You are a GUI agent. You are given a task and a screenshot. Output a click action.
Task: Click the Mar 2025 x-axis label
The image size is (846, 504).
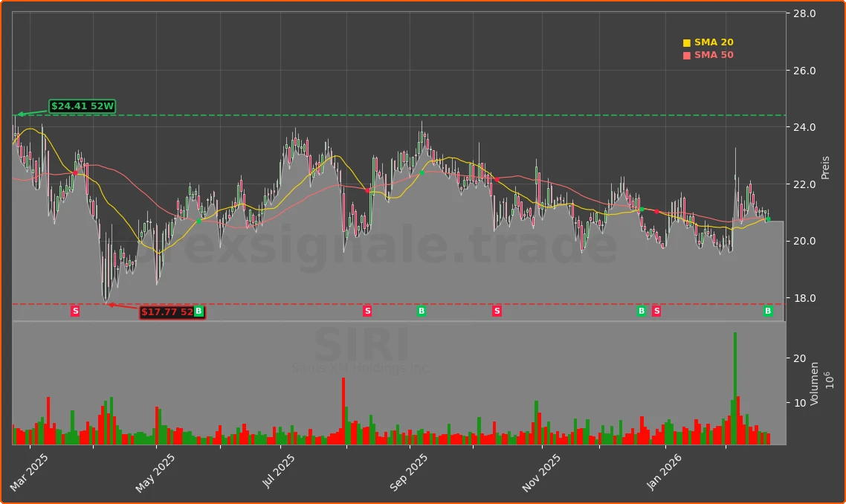pyautogui.click(x=30, y=473)
